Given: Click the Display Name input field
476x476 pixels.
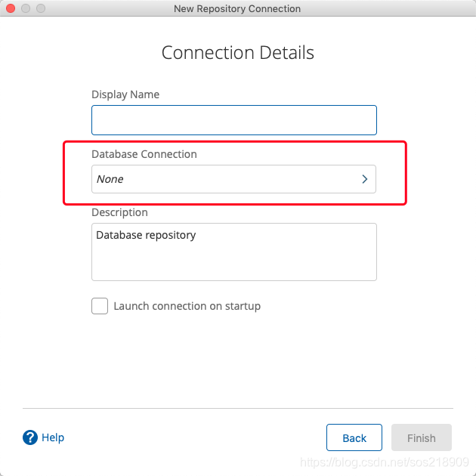Looking at the screenshot, I should click(234, 120).
